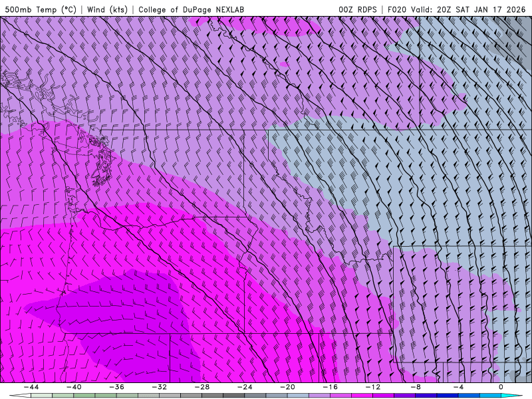Click 'College of DuPage NEXLAB' header text
Screen dimensions: 532x399
pos(191,9)
